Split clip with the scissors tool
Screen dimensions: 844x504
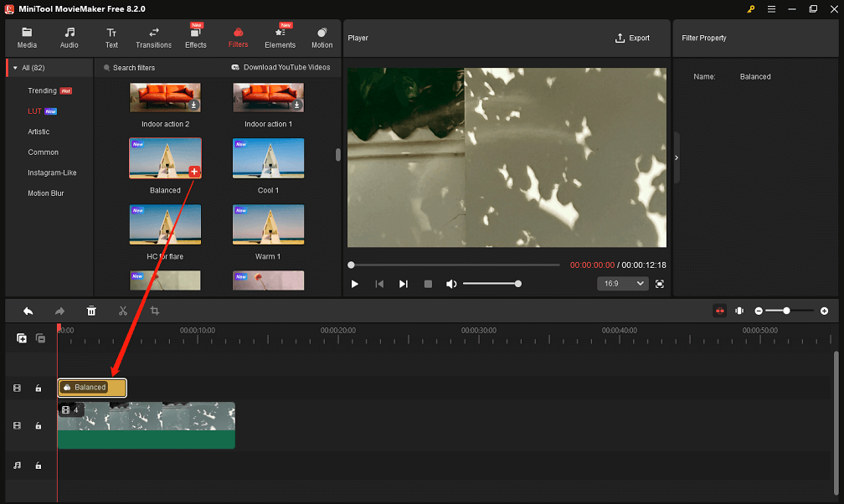click(123, 311)
